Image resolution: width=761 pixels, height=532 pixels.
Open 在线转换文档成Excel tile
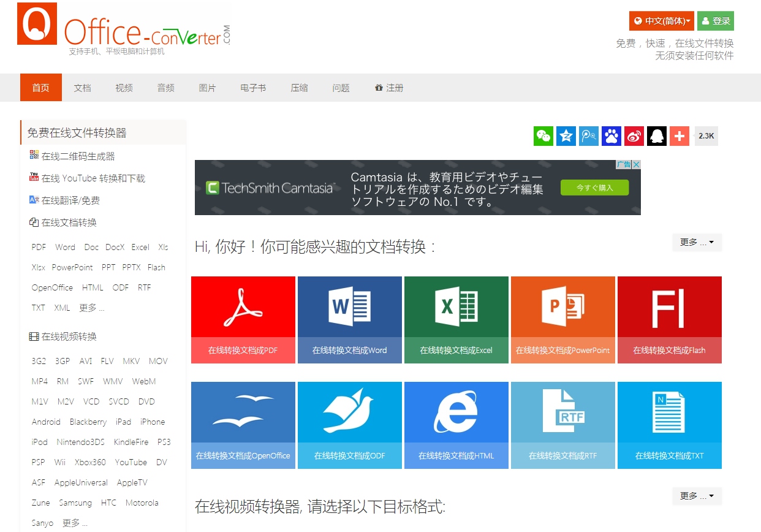(x=456, y=319)
